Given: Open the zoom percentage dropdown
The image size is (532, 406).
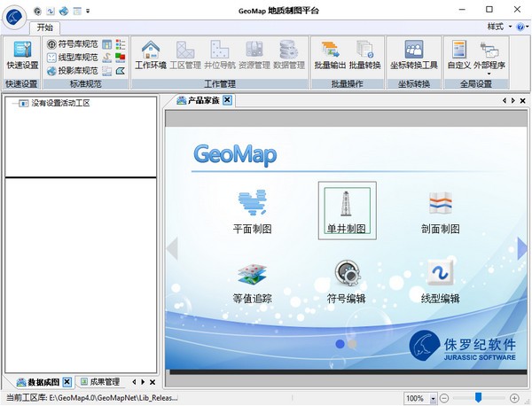Looking at the screenshot, I should click(433, 398).
